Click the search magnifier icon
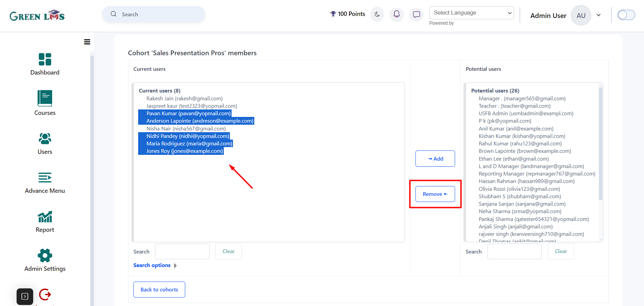Viewport: 644px width, 306px height. [x=113, y=14]
